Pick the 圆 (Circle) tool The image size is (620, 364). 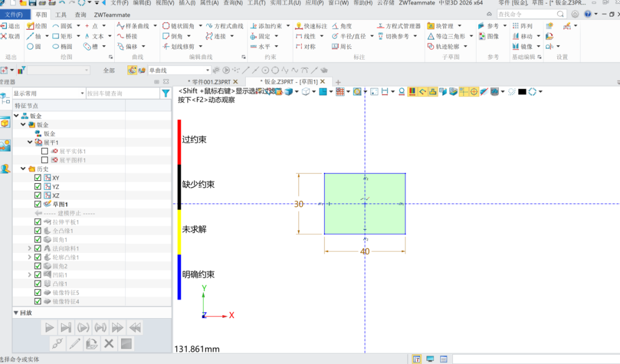point(34,47)
